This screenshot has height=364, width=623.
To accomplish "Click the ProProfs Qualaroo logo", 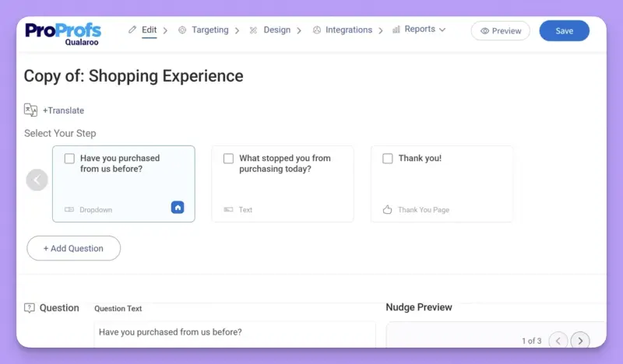I will coord(63,34).
